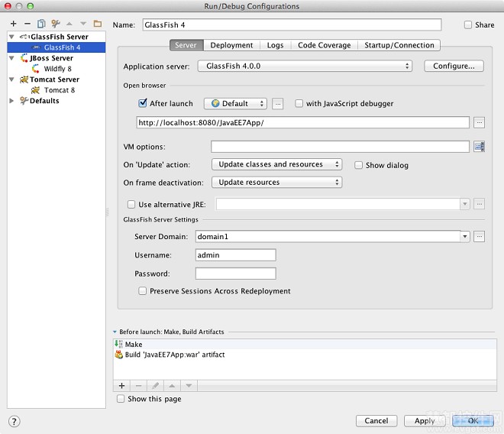Move configuration up in top toolbar
504x434 pixels.
[x=69, y=24]
